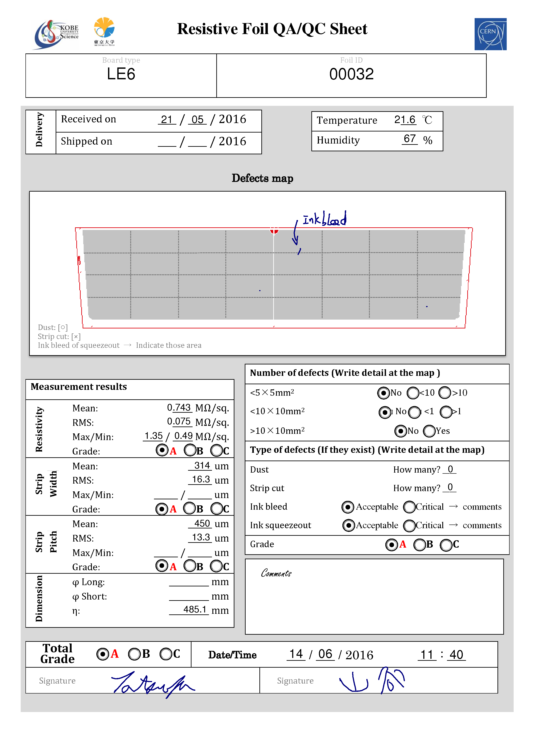Viewport: 535px width, 756px height.
Task: Click the empty Shipped on day field
Action: pyautogui.click(x=167, y=142)
